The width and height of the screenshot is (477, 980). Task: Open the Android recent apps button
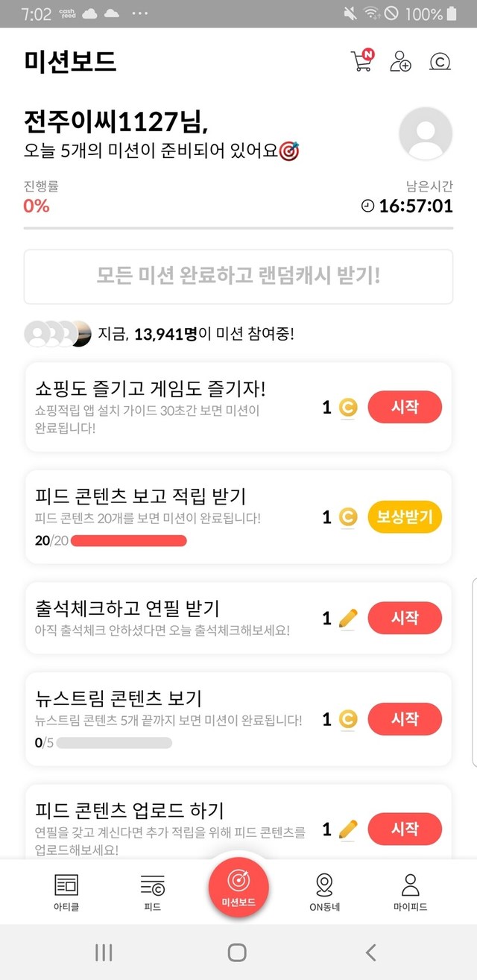click(104, 952)
